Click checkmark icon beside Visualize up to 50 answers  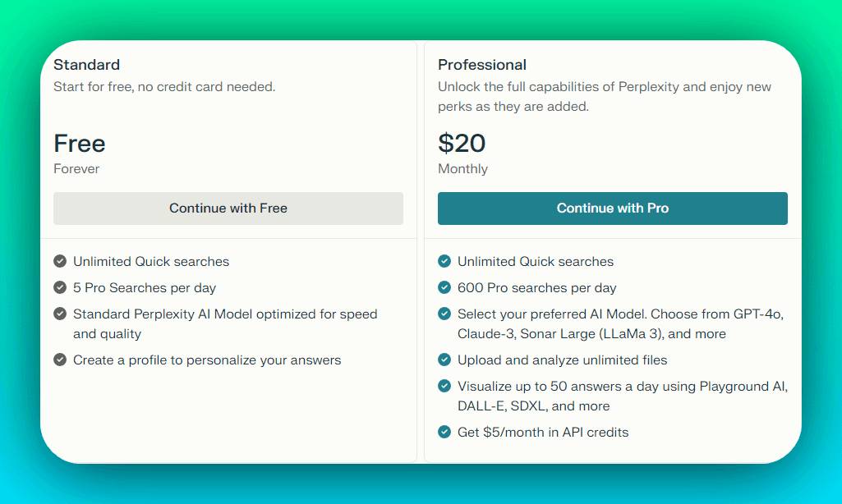click(x=444, y=387)
